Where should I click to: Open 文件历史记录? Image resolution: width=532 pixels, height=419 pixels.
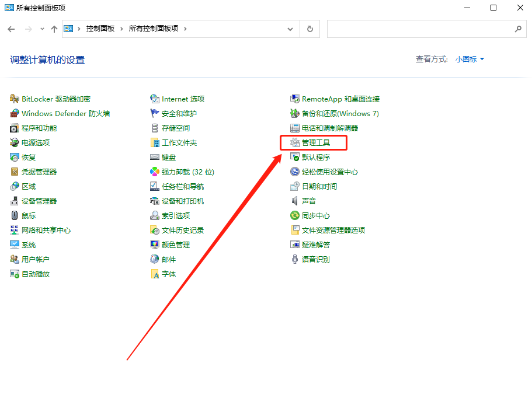[x=181, y=230]
